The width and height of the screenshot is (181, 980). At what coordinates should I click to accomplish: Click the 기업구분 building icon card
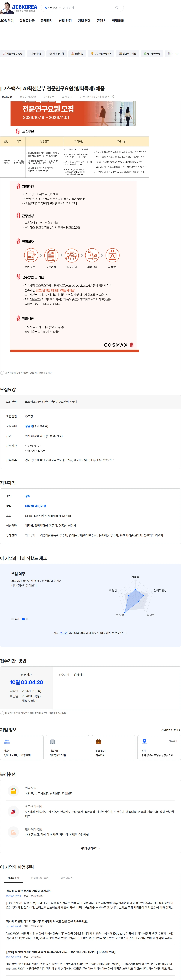[67, 747]
